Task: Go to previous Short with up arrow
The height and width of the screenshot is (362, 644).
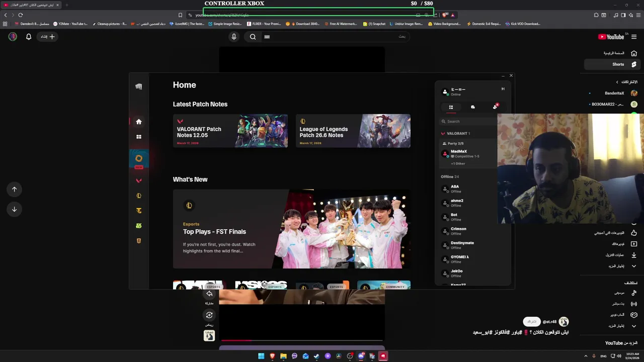Action: pos(15,189)
